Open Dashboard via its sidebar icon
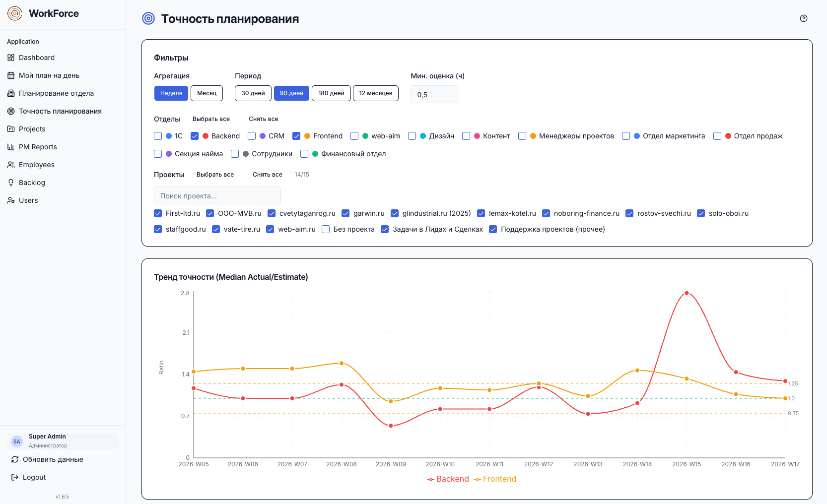The image size is (827, 504). tap(11, 58)
